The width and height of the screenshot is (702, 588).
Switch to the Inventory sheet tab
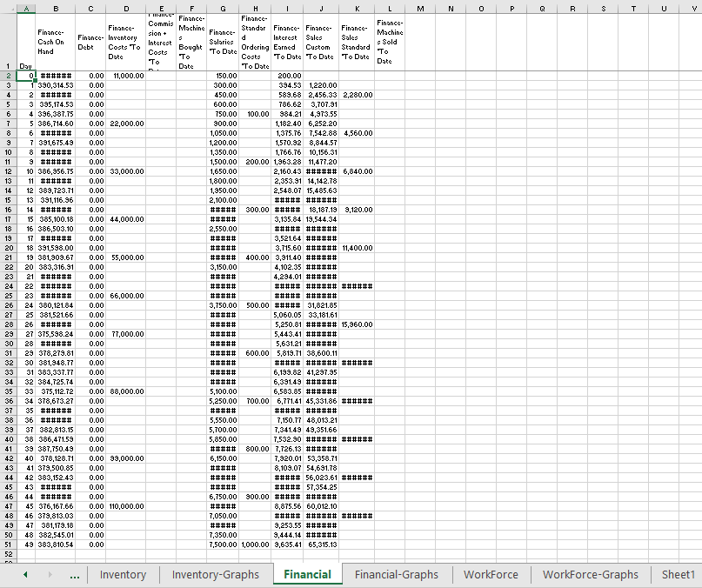pos(123,575)
